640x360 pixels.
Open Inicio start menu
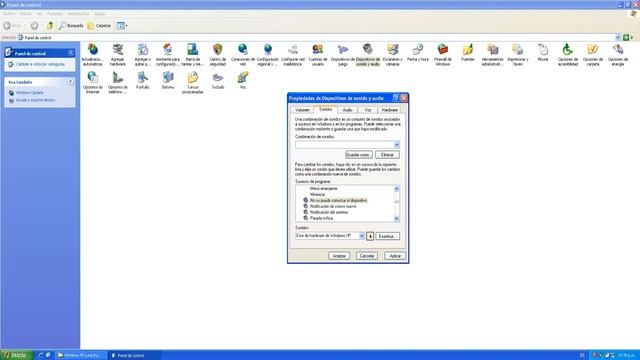(x=16, y=355)
